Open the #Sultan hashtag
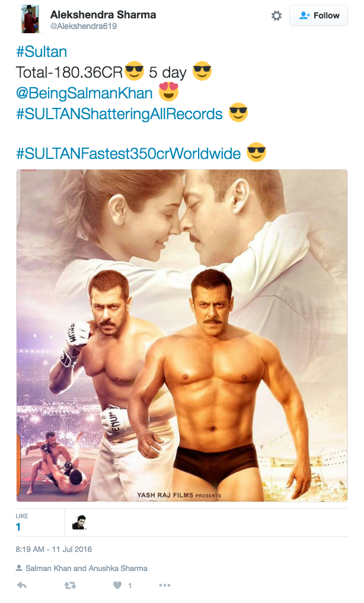 [41, 52]
